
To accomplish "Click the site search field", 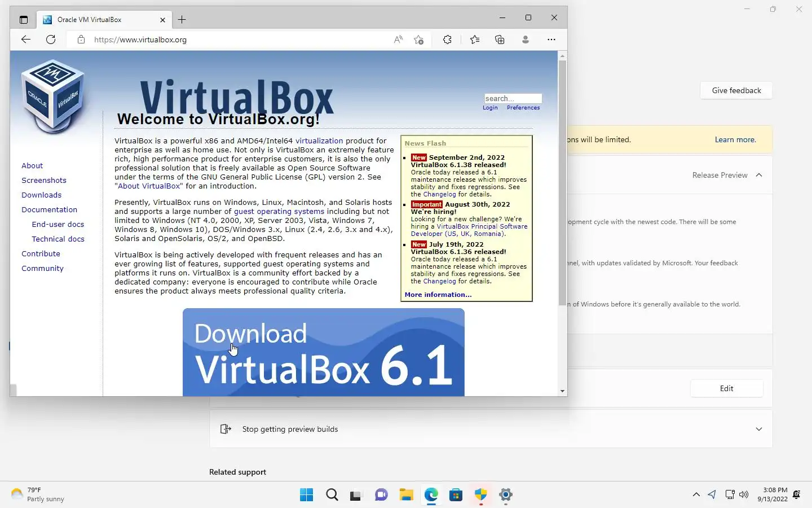I will (513, 98).
